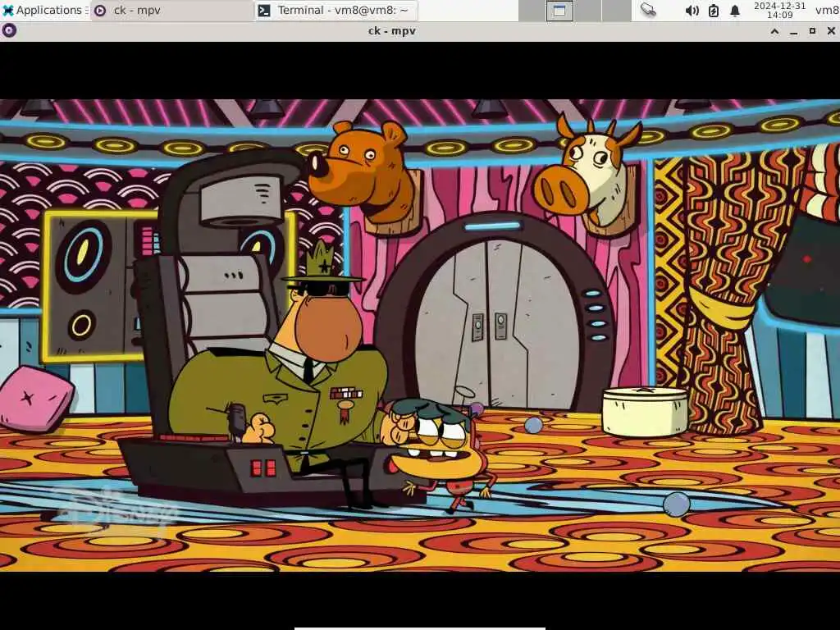Close the mpv window
The height and width of the screenshot is (630, 840).
pos(831,32)
